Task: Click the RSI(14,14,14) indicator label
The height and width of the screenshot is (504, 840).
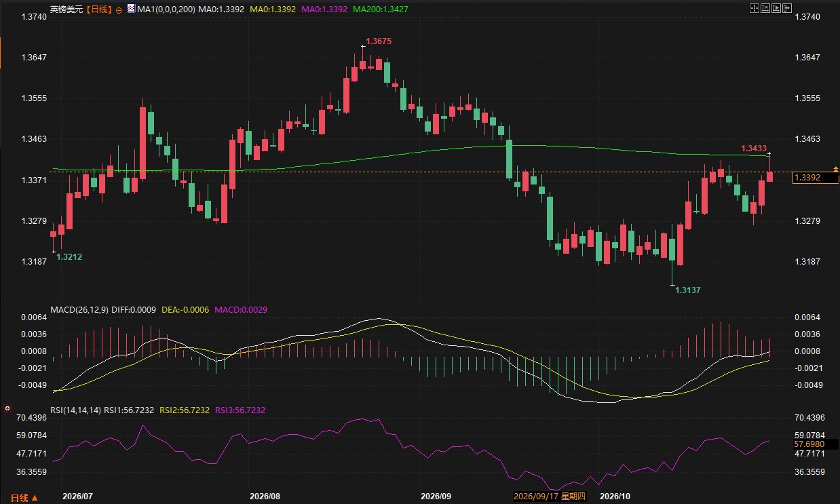Action: click(76, 410)
